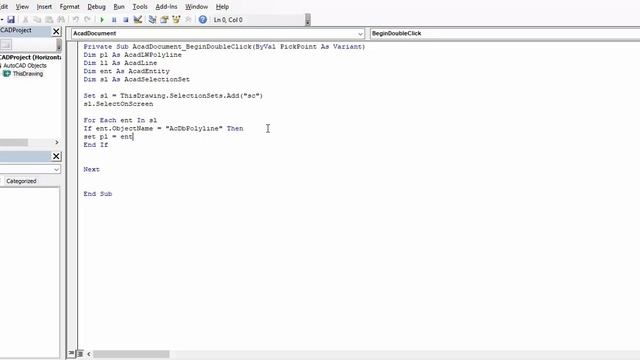This screenshot has width=640, height=360.
Task: Click 'Dim ll As AcadLine' line
Action: [120, 63]
